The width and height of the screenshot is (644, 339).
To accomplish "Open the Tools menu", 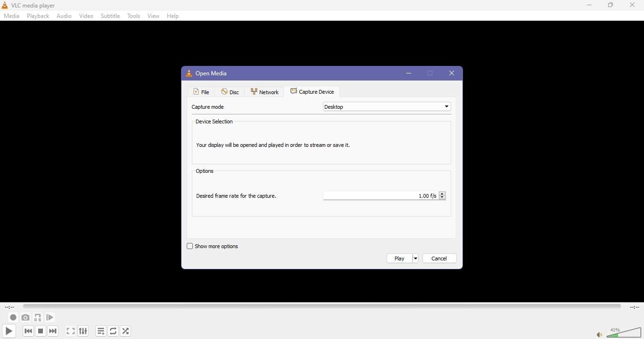I will [134, 16].
